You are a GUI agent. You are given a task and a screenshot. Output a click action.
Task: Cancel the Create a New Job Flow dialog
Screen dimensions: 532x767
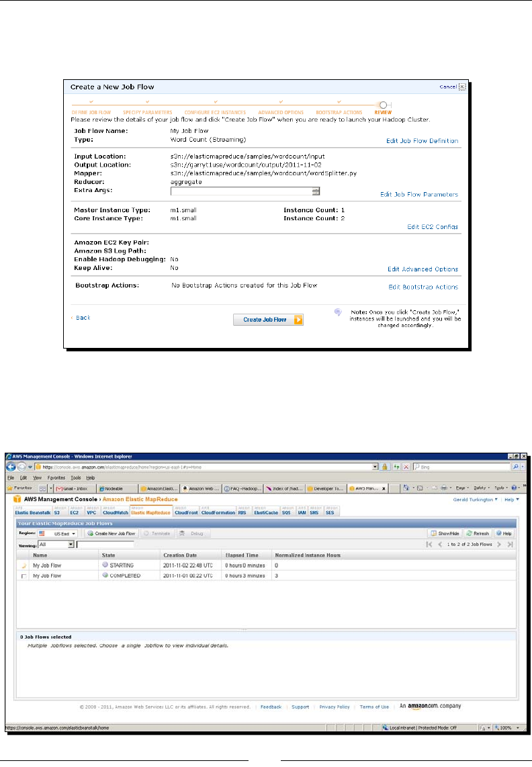tap(452, 87)
